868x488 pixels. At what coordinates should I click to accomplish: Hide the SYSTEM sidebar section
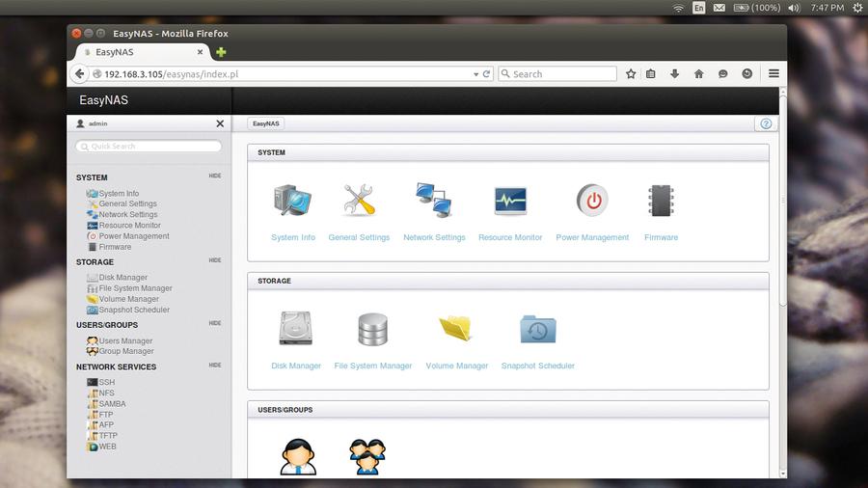point(215,176)
